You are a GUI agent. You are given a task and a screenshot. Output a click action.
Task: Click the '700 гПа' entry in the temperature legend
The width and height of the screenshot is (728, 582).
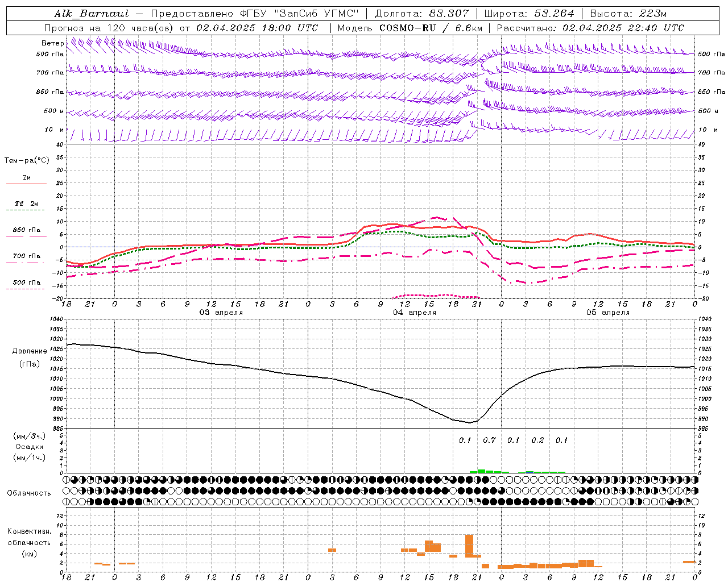27,256
